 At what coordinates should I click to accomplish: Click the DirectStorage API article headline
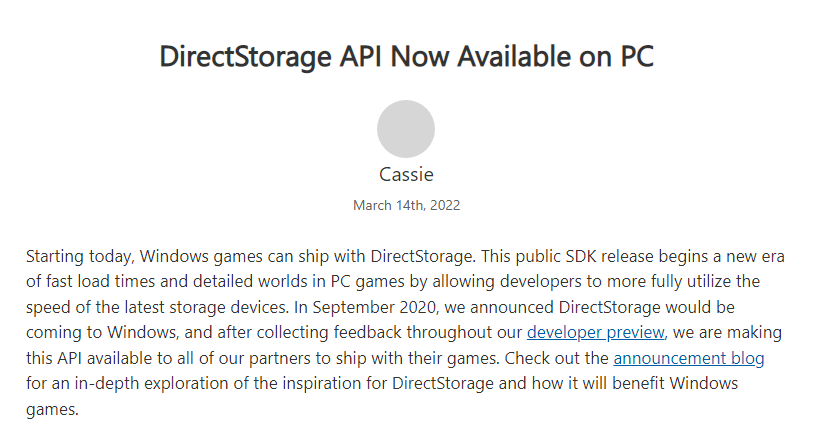click(406, 56)
